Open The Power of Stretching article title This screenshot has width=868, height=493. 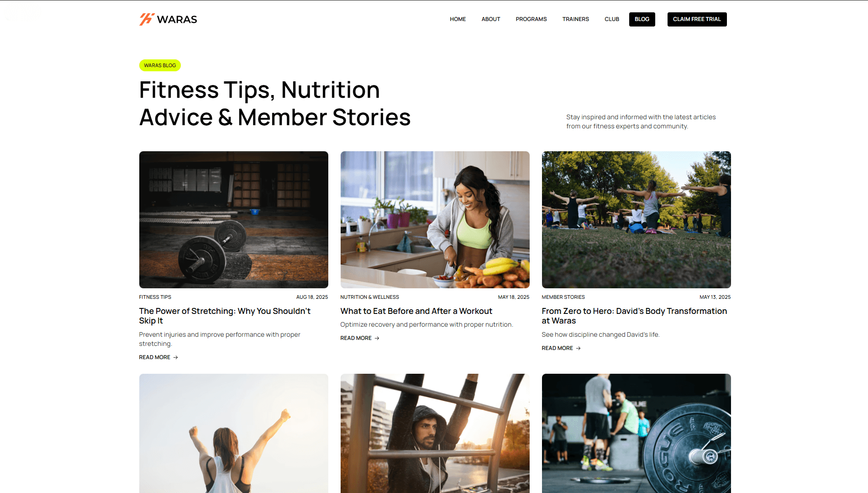click(x=225, y=316)
